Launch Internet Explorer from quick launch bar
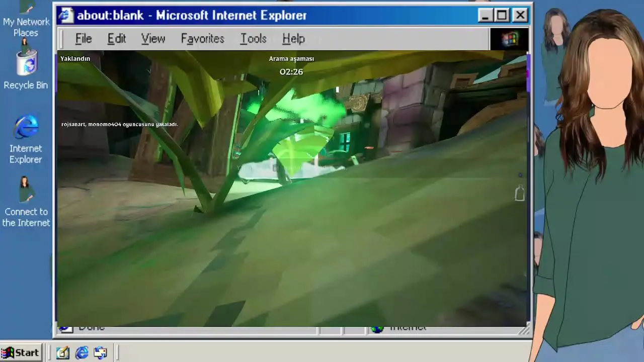Screen dimensions: 644x362 click(82, 353)
